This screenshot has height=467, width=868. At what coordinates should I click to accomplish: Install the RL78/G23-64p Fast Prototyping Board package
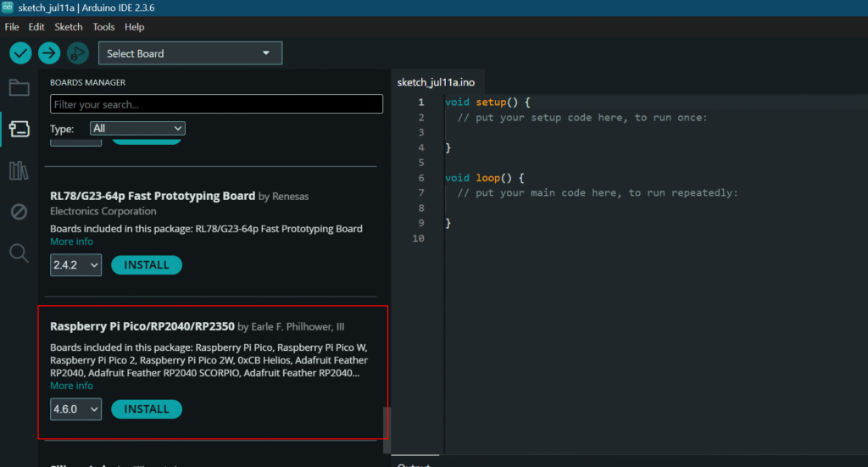pos(147,265)
